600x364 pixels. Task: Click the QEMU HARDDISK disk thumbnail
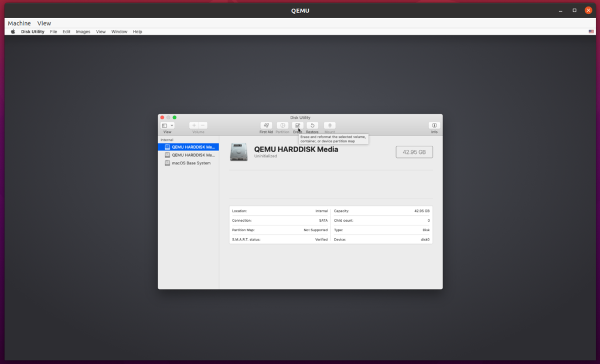coord(239,152)
